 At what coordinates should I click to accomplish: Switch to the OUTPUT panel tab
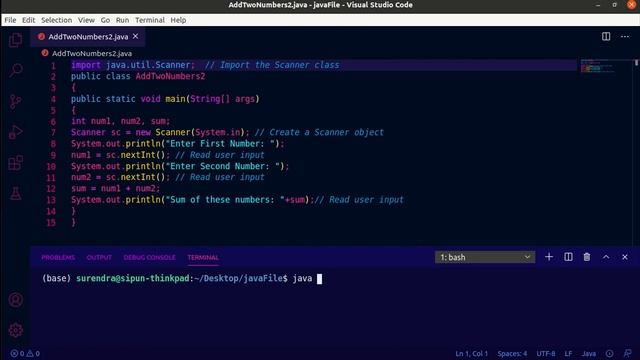pos(99,258)
